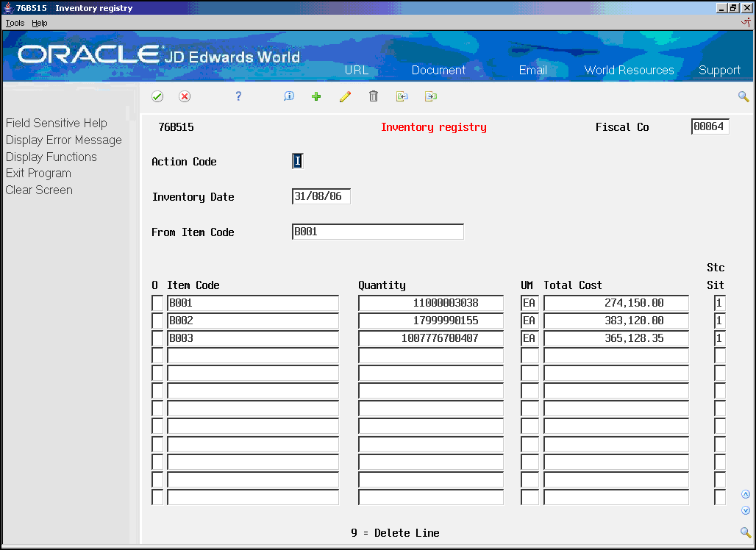Close the Inventory registry window

point(746,7)
